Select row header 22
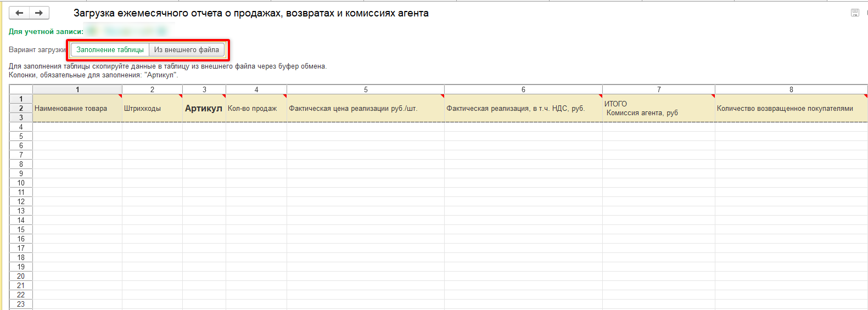 [x=21, y=295]
